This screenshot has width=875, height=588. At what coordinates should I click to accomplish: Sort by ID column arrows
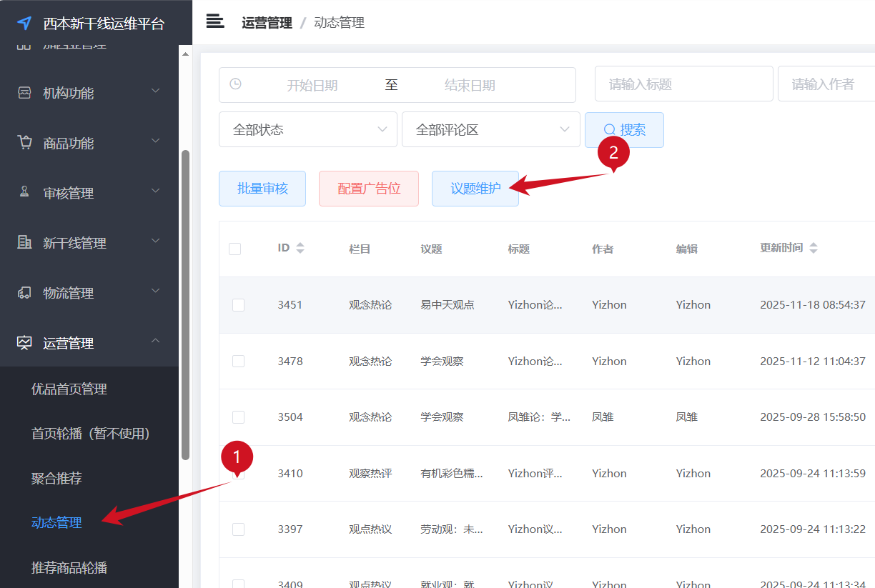click(300, 248)
